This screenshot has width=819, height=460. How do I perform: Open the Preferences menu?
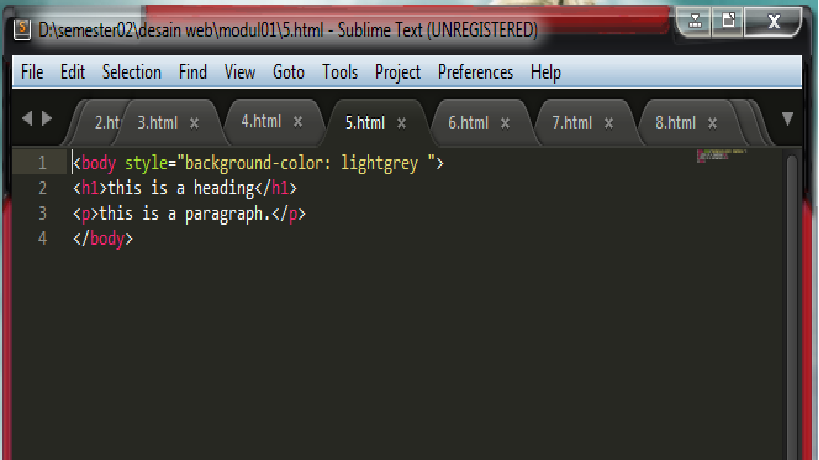click(x=475, y=72)
